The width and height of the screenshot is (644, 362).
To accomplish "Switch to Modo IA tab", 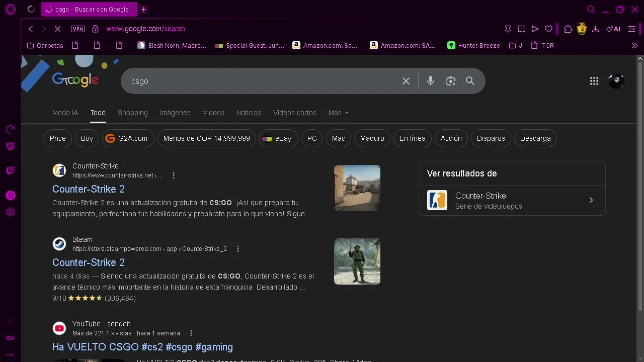I will (x=65, y=113).
